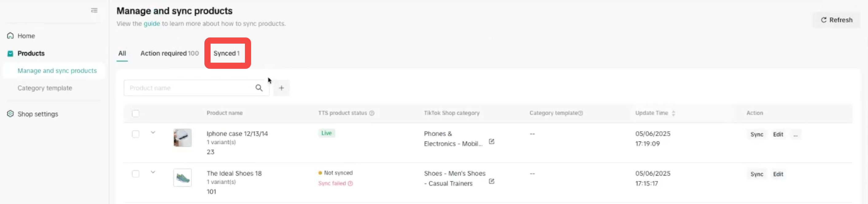The width and height of the screenshot is (868, 204).
Task: Switch to the Synced tab
Action: point(227,53)
